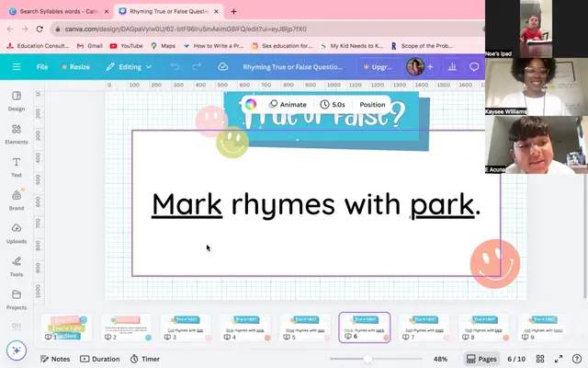Open the Canva hamburger main menu

(x=17, y=67)
